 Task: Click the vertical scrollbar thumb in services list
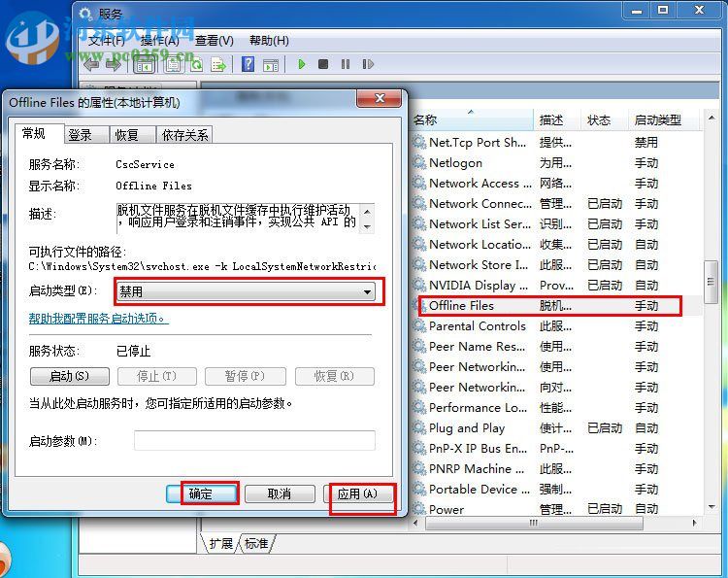point(711,282)
